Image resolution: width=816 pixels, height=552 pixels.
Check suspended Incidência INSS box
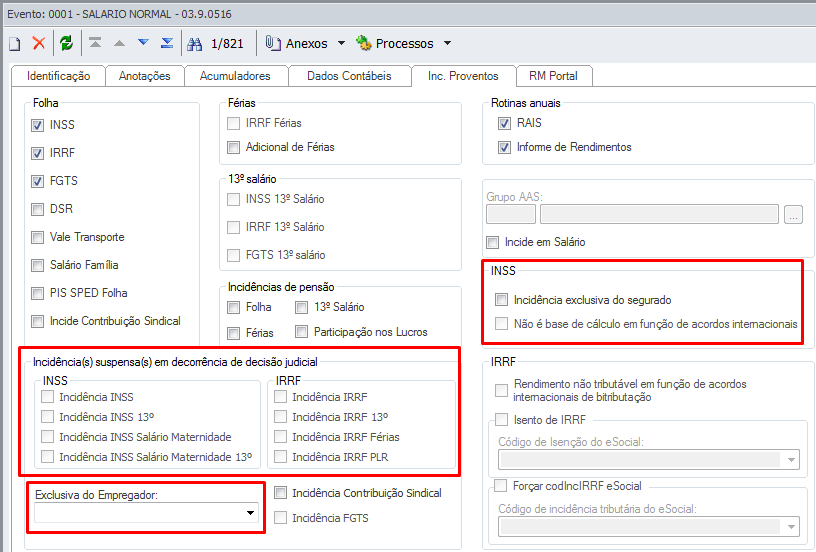47,397
